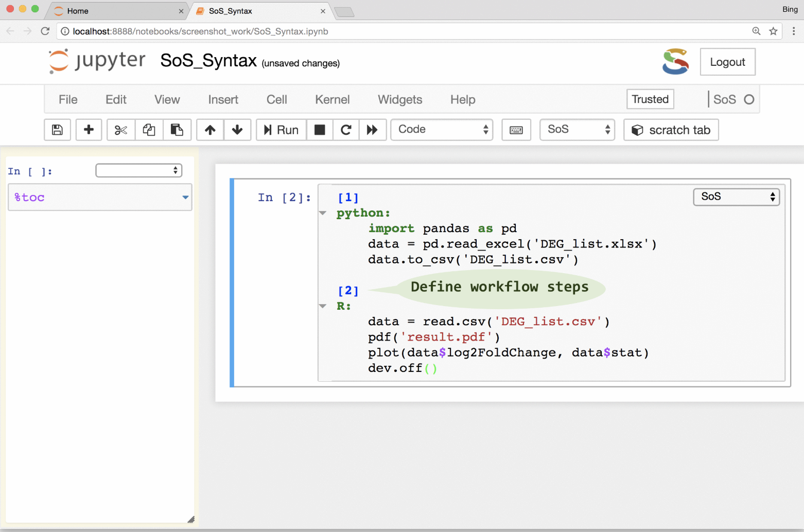The image size is (804, 532).
Task: Open the SoS kernel selector in the toolbar
Action: 578,130
